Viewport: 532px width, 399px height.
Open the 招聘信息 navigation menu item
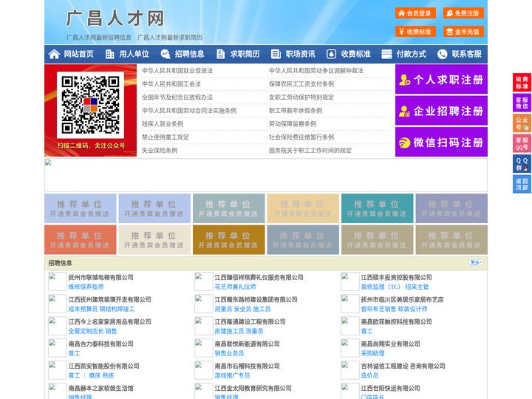coord(189,54)
